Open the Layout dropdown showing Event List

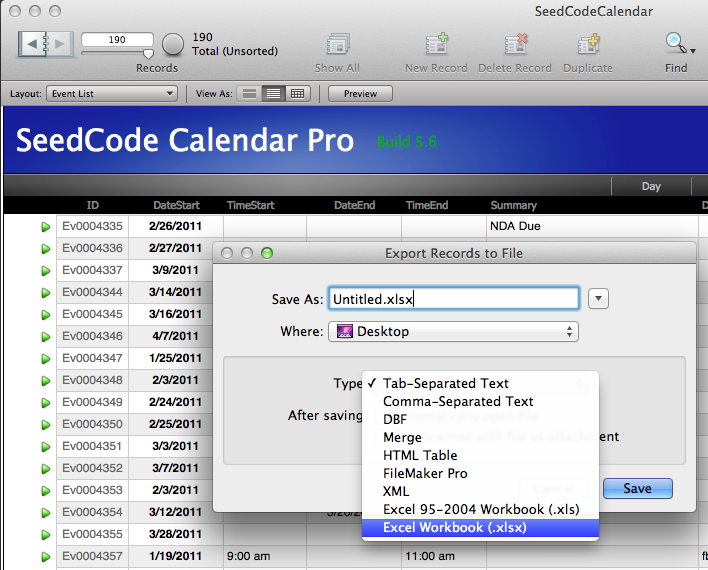coord(112,93)
